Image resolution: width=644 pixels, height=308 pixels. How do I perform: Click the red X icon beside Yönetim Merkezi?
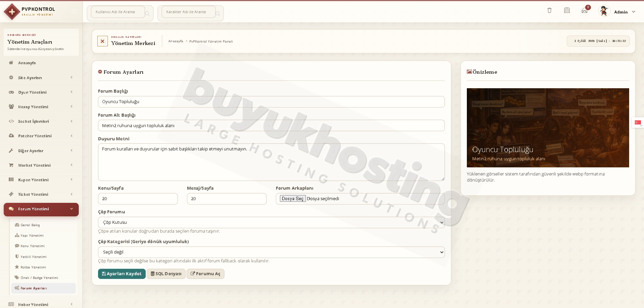pos(102,41)
